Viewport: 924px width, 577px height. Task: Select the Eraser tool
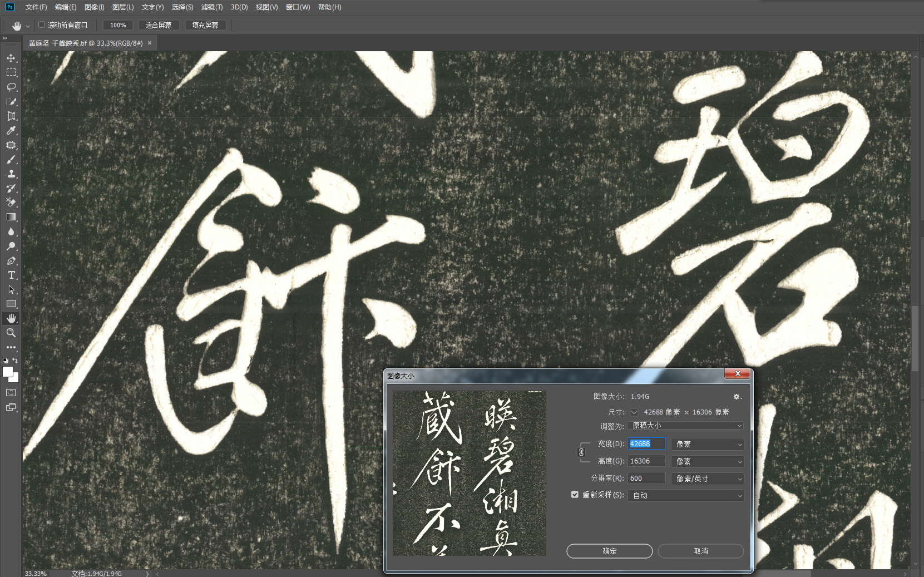point(11,203)
